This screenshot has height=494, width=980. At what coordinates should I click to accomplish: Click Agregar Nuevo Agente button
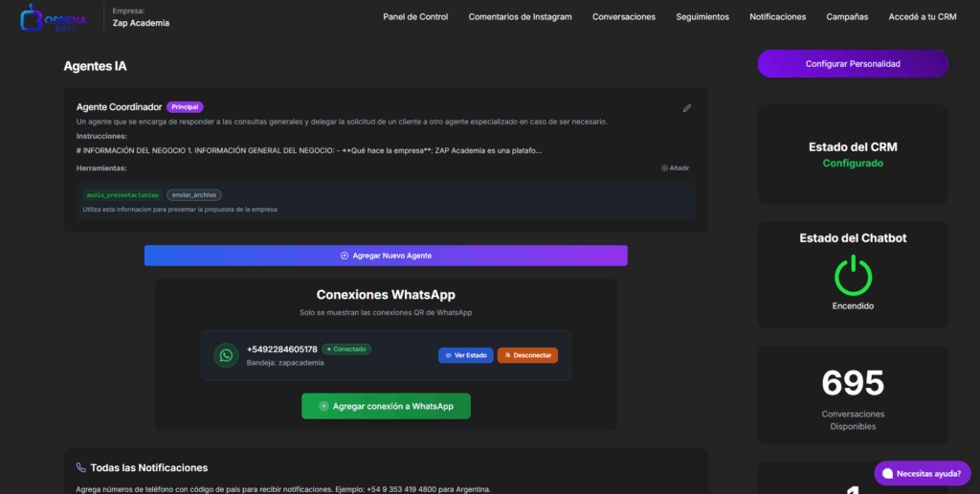tap(386, 256)
